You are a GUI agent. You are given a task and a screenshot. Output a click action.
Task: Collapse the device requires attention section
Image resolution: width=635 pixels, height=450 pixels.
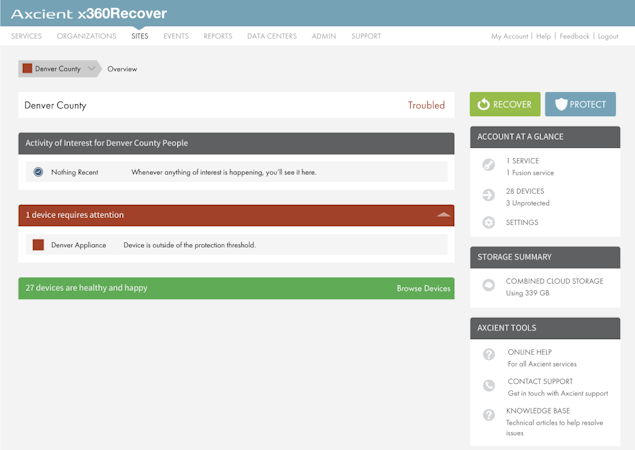443,215
